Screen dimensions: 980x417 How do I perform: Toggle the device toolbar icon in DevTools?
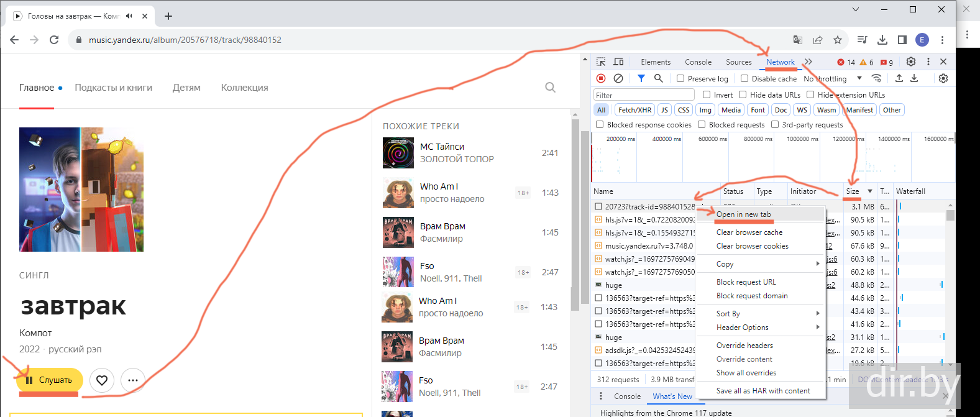618,62
